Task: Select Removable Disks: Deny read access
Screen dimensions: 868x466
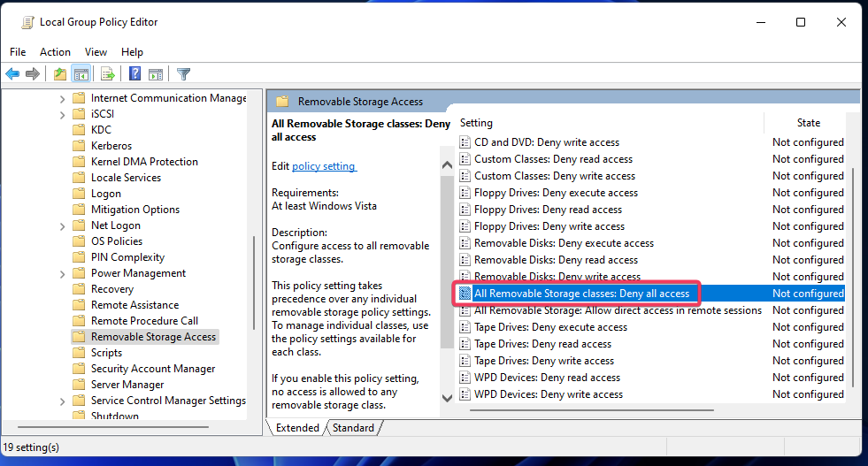Action: click(556, 260)
